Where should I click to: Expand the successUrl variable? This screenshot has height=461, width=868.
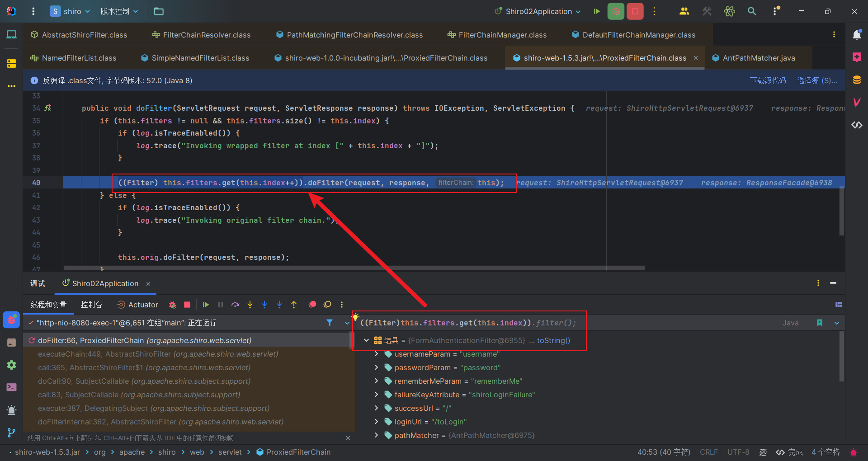(376, 408)
